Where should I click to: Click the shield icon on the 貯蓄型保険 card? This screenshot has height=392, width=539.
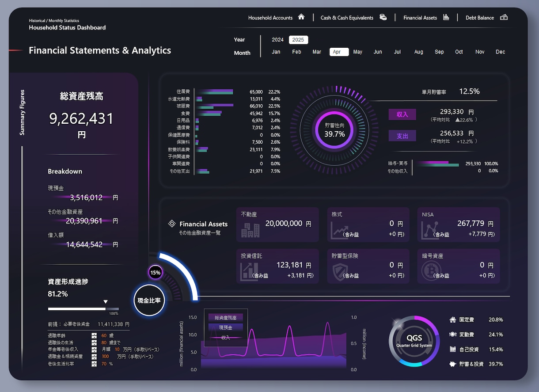340,271
